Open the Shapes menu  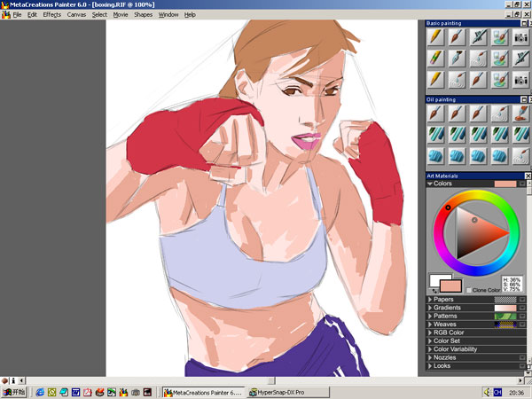click(x=143, y=15)
